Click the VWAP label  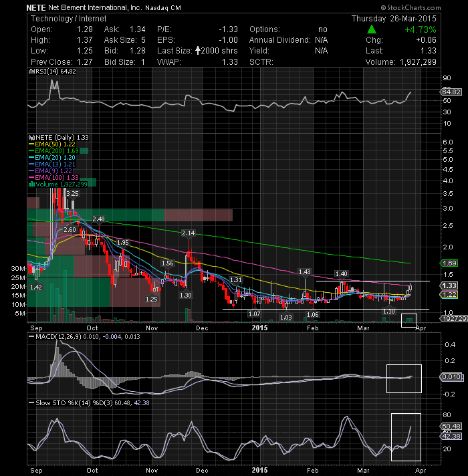169,62
